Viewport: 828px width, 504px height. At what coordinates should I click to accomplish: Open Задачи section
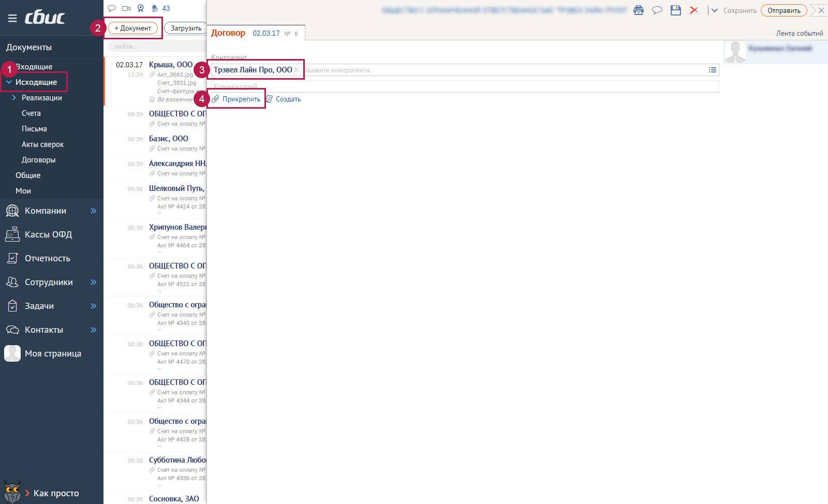pyautogui.click(x=39, y=306)
